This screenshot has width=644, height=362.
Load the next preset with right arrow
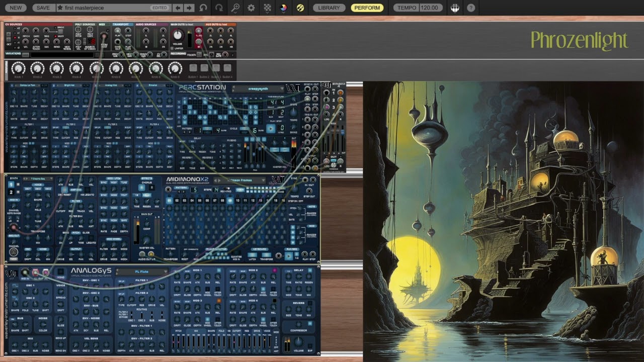[189, 8]
